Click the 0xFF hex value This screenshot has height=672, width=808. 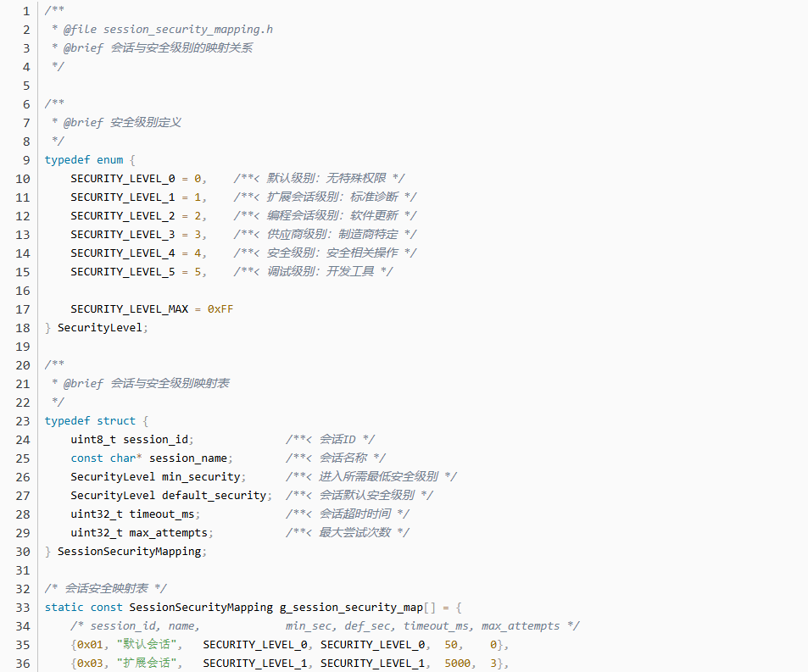(x=220, y=308)
